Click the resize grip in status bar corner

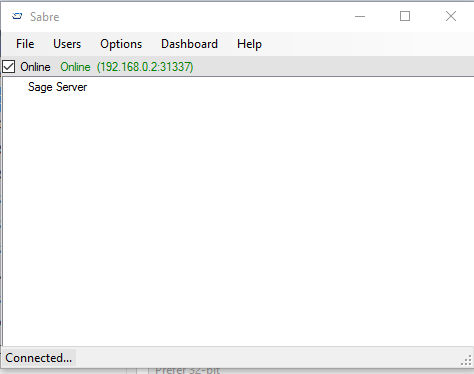coord(467,360)
